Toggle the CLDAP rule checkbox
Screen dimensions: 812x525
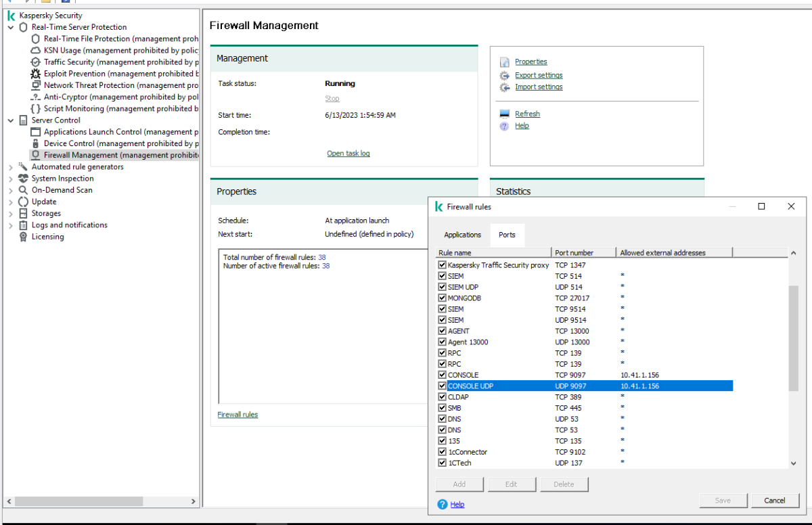443,397
